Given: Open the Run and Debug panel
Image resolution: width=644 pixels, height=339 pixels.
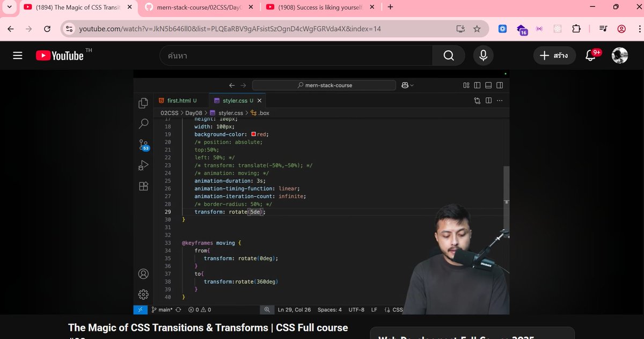Looking at the screenshot, I should pyautogui.click(x=143, y=165).
